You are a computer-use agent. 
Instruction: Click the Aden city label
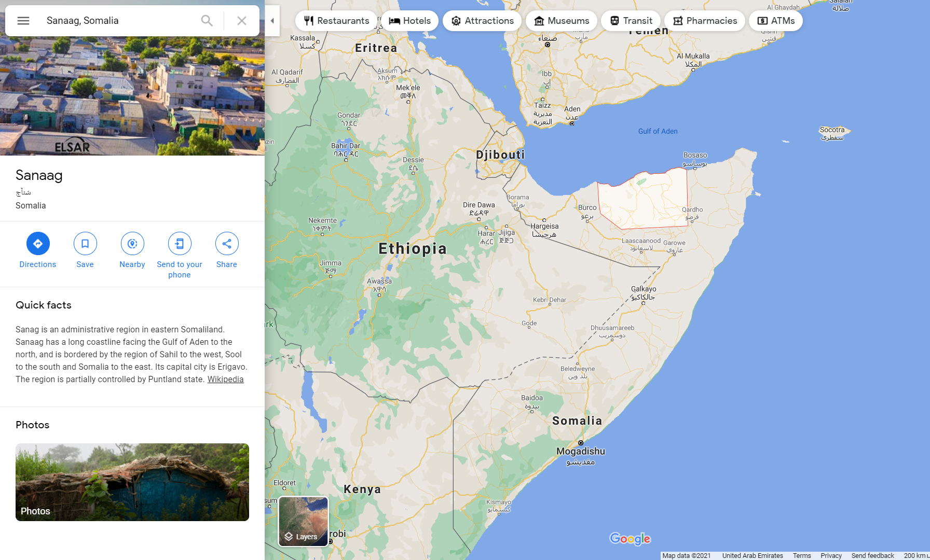[x=572, y=109]
